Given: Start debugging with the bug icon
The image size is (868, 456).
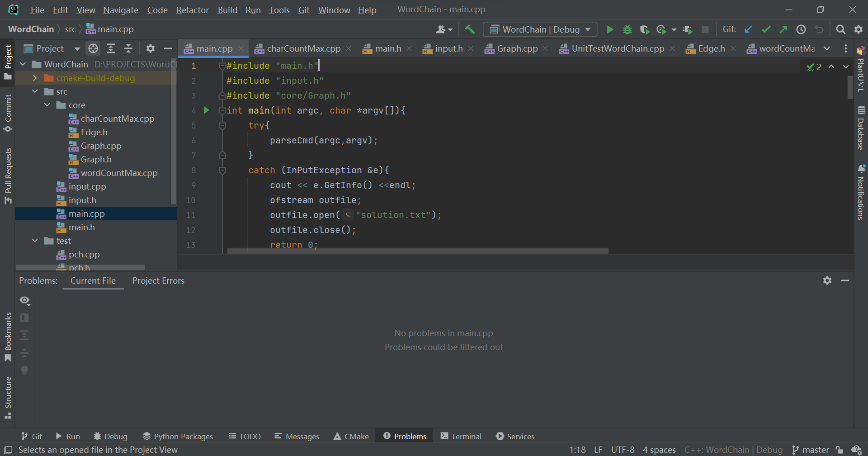Looking at the screenshot, I should [x=627, y=29].
